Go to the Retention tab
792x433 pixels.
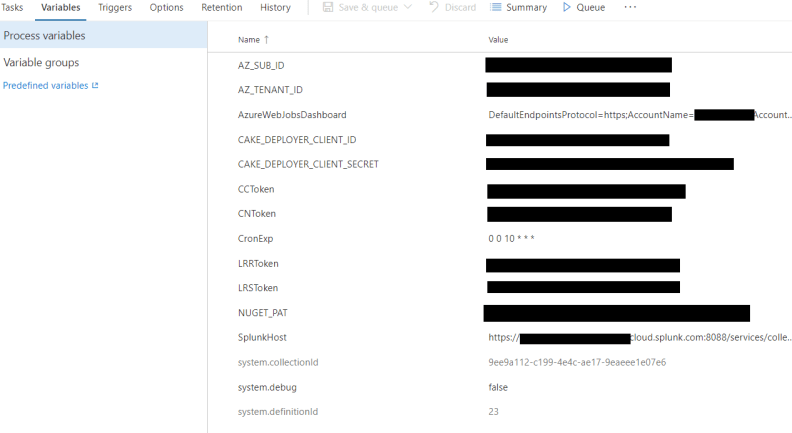222,8
